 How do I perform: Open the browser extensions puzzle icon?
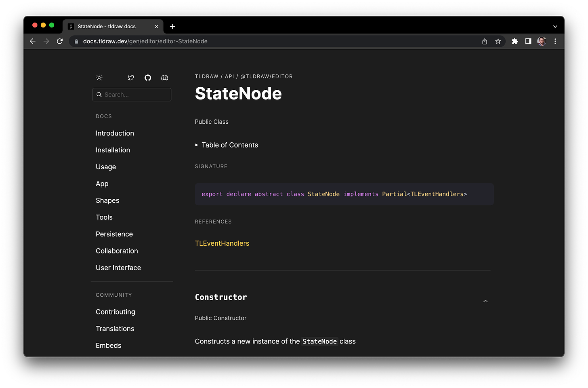point(515,41)
